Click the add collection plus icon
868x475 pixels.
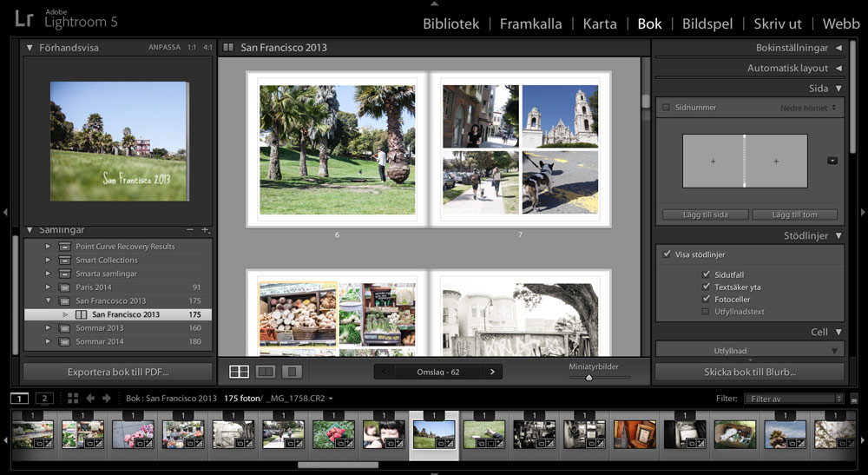[206, 230]
